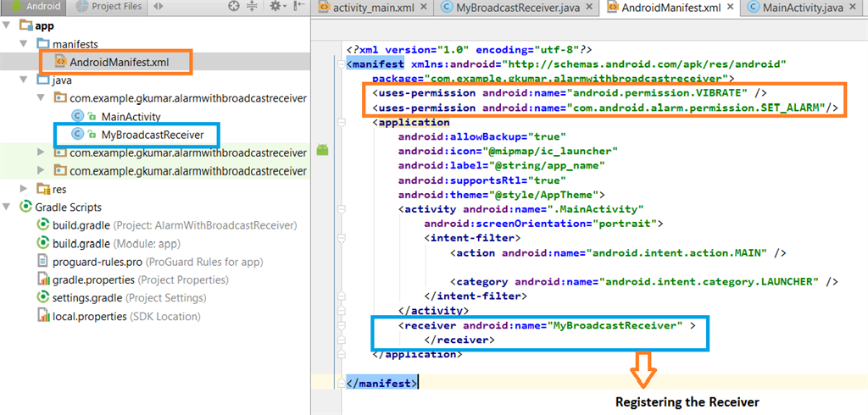This screenshot has width=868, height=415.
Task: Open the activity_main.xml editor tab
Action: click(373, 8)
